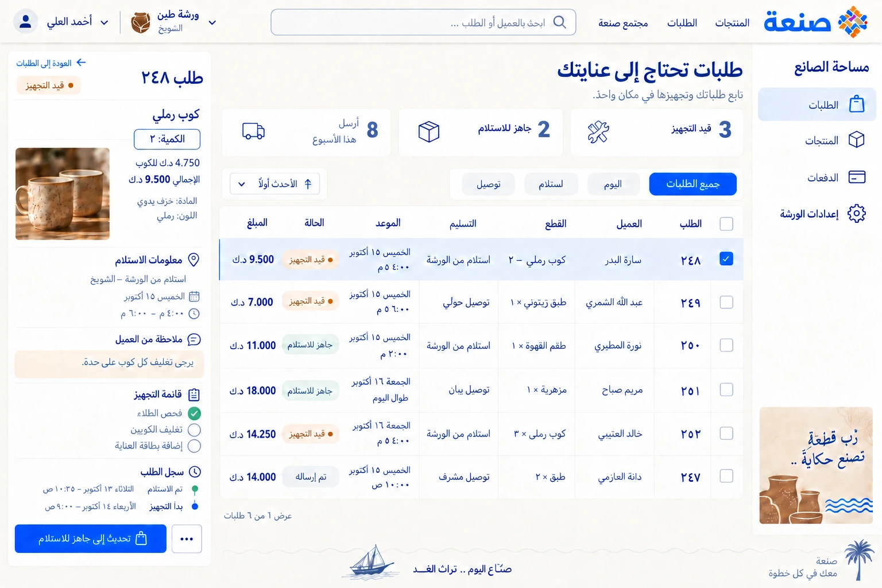Click the clipboard icon beside قائمة التجهيز
The height and width of the screenshot is (588, 882).
(x=194, y=394)
